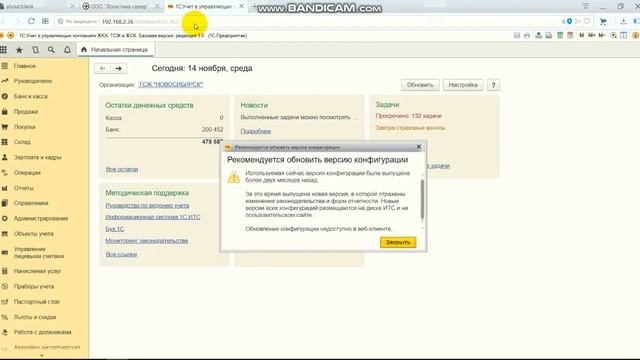Open the Подробнее news link

(256, 131)
